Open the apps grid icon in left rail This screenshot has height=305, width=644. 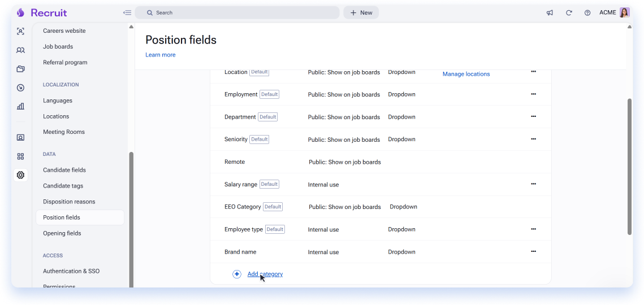click(20, 156)
